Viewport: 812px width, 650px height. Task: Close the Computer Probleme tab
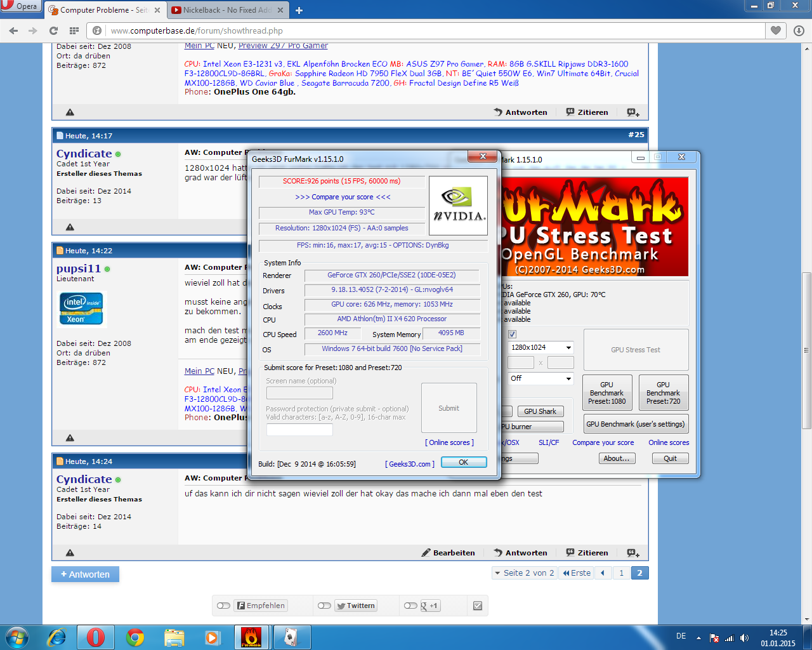pos(157,10)
